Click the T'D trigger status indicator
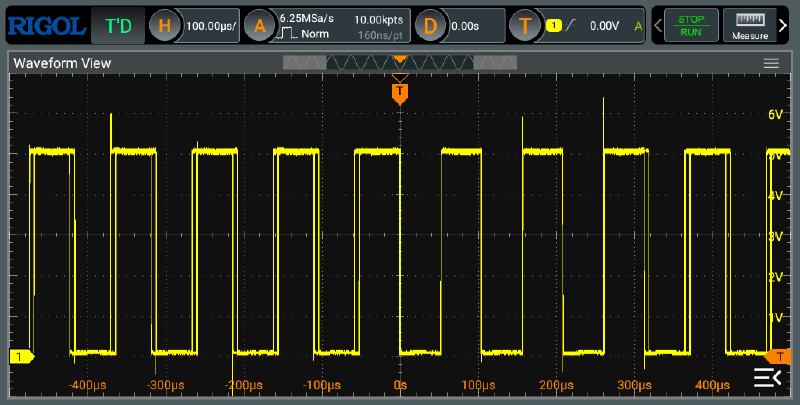 click(x=118, y=26)
